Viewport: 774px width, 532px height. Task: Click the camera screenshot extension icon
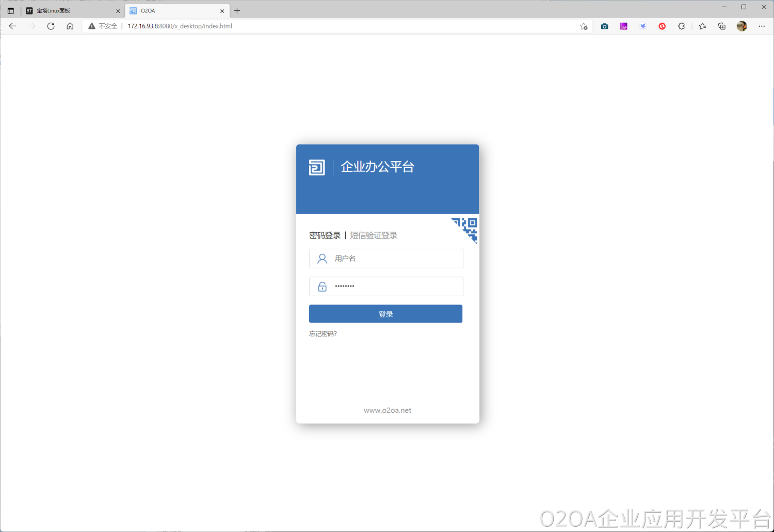604,26
